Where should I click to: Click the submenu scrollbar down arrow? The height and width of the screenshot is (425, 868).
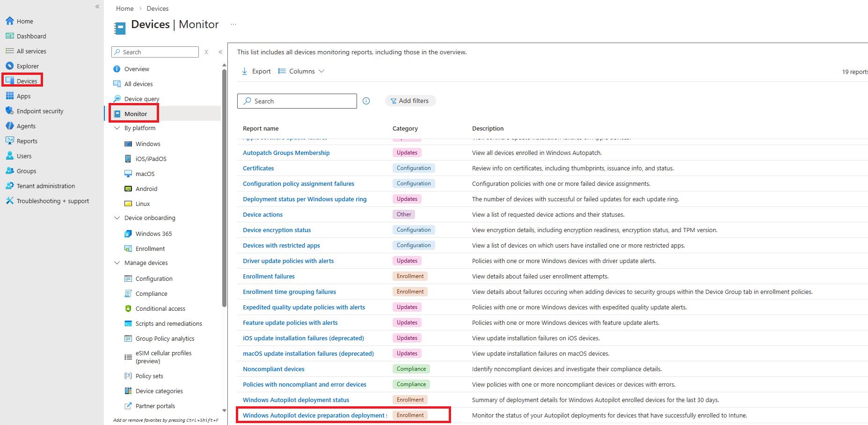224,410
